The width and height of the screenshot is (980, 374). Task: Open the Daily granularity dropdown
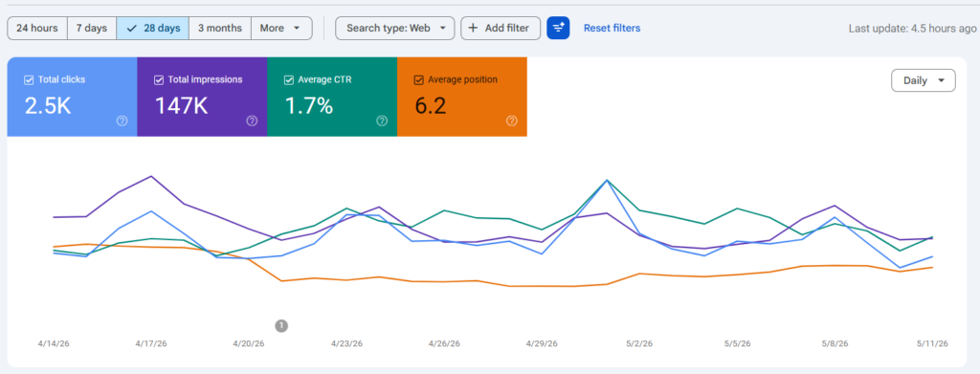(x=924, y=80)
